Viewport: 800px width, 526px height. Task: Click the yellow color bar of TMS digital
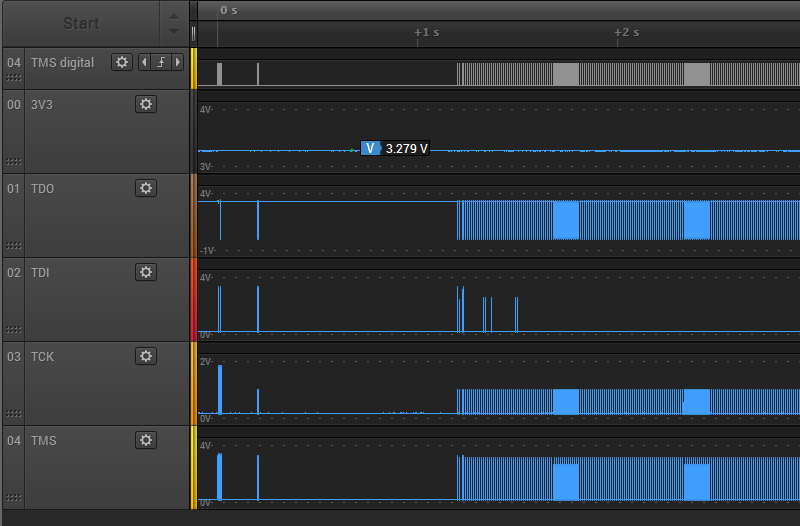click(194, 68)
